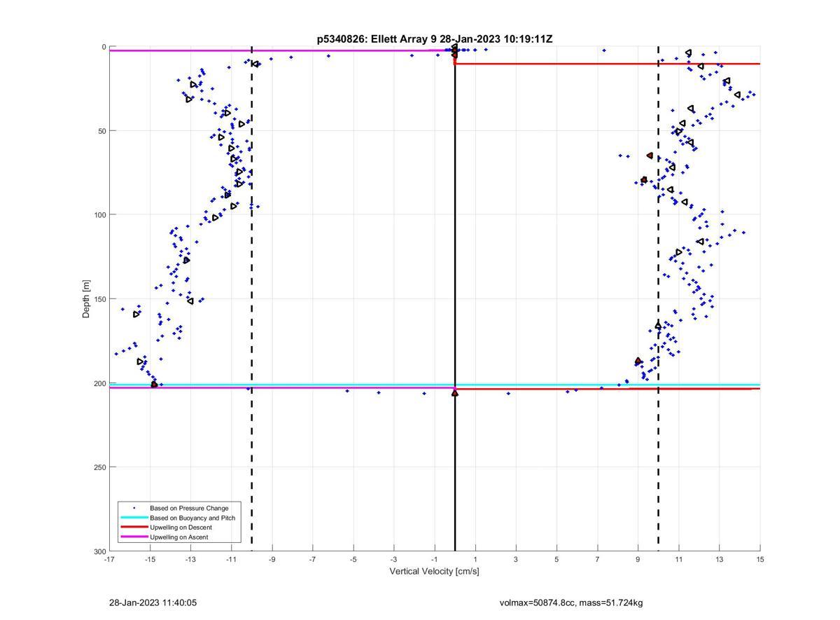Click the x-axis tick label -5
The image size is (840, 620).
(x=353, y=560)
